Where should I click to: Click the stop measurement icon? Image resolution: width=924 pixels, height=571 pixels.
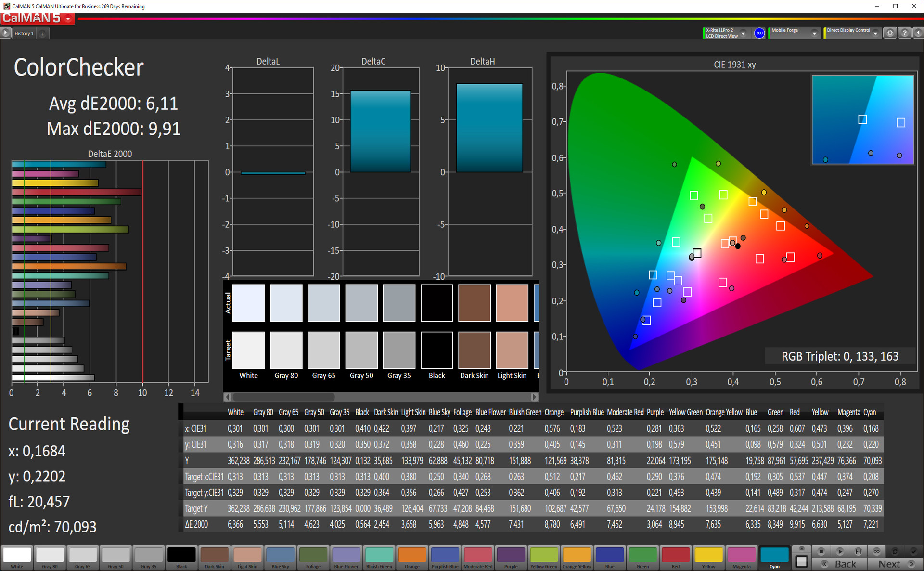tap(821, 551)
